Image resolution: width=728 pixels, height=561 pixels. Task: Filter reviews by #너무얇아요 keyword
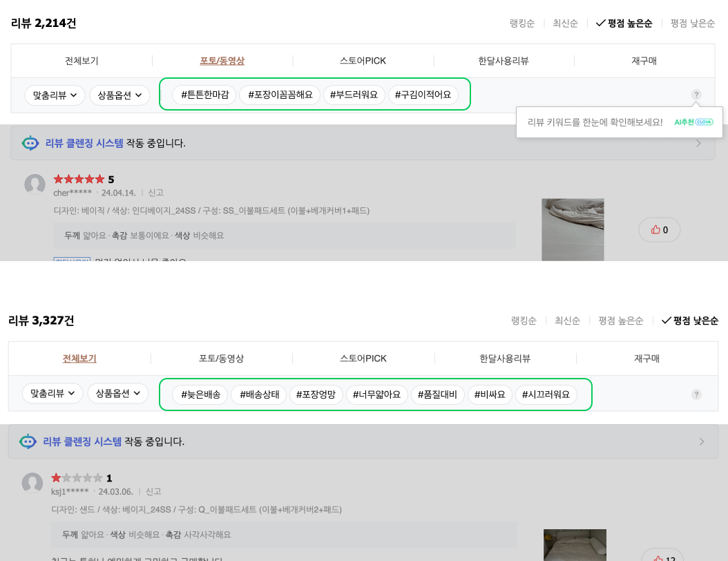376,394
